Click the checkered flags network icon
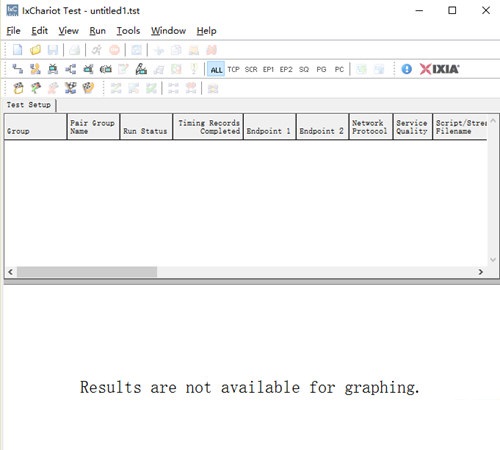 71,88
